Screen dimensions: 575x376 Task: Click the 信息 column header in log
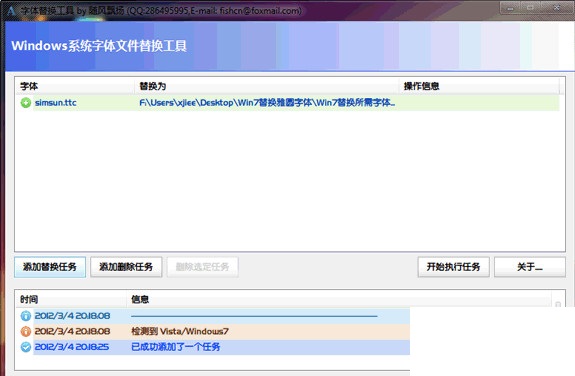339,299
